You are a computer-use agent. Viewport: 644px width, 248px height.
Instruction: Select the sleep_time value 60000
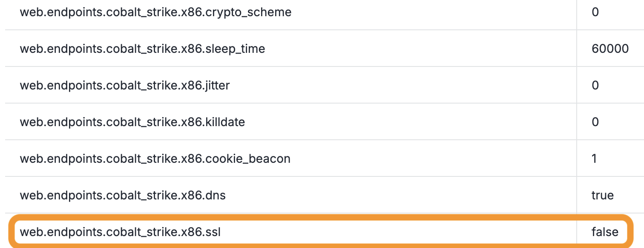pyautogui.click(x=610, y=49)
